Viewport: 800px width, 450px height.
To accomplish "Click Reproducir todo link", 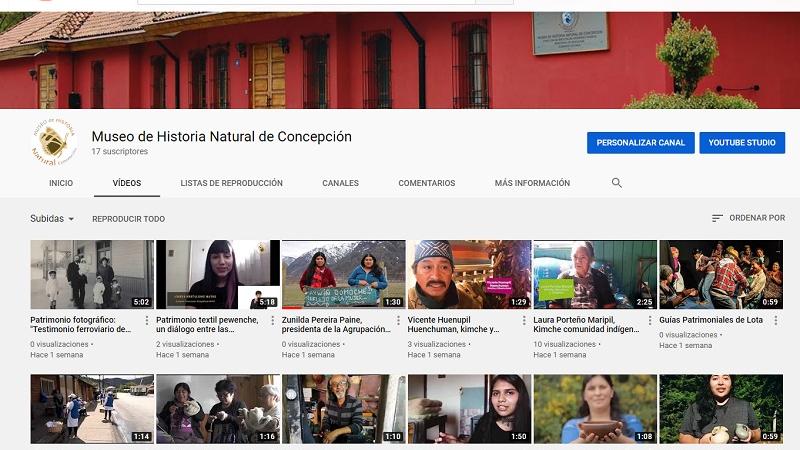I will [129, 219].
